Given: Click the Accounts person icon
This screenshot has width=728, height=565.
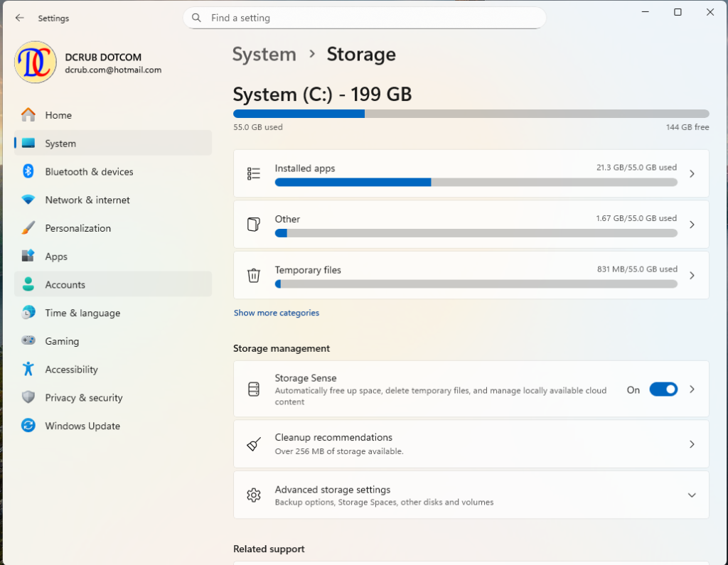Looking at the screenshot, I should 28,284.
